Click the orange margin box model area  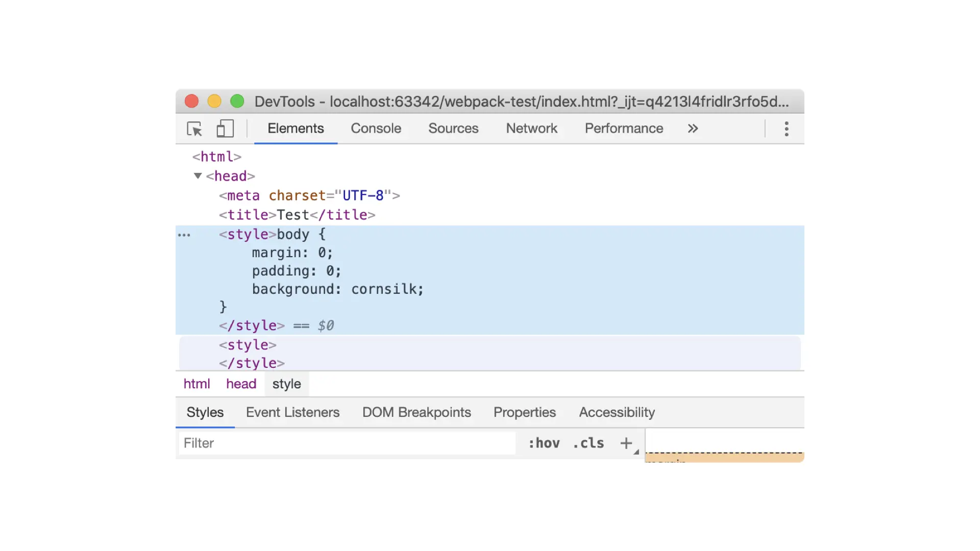click(725, 458)
